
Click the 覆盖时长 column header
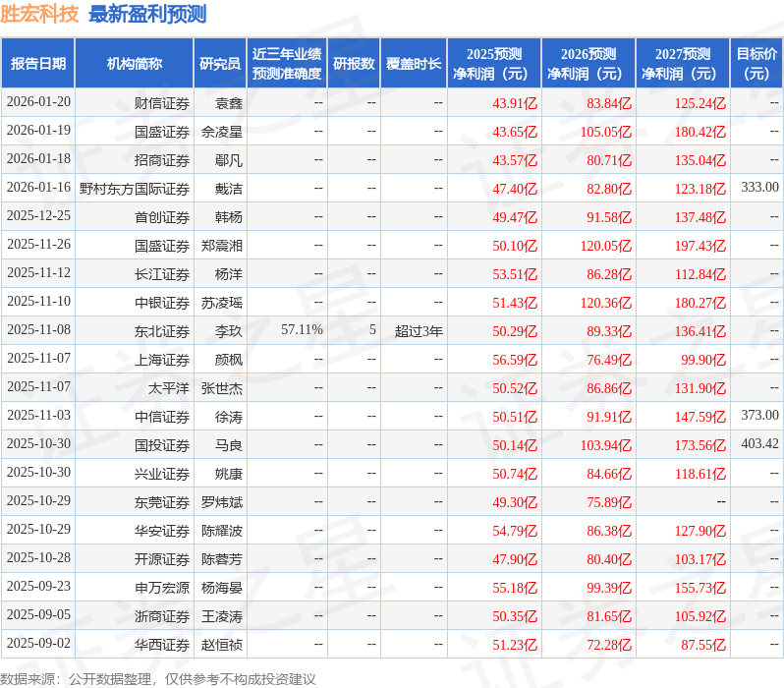(414, 64)
